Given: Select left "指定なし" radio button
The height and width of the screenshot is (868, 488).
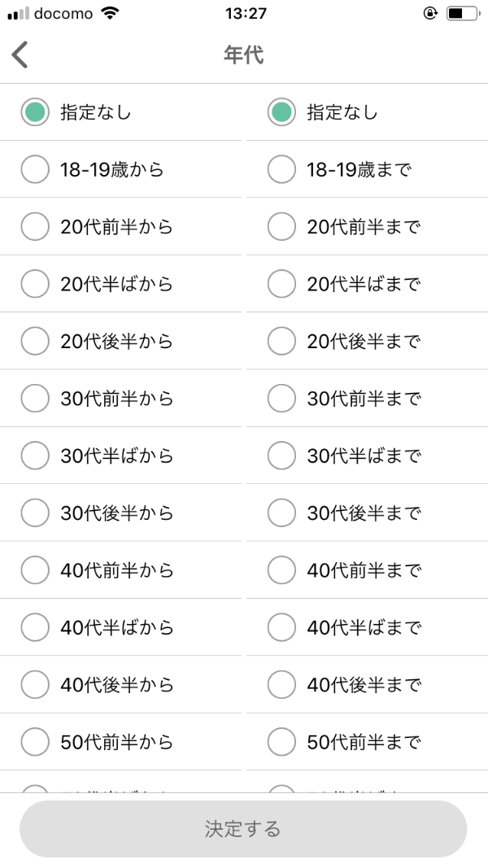Looking at the screenshot, I should [x=34, y=112].
